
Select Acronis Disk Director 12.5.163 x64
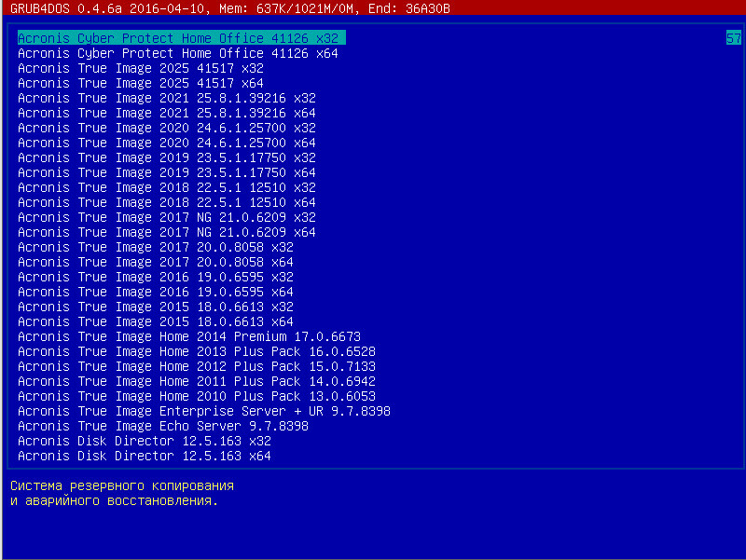pyautogui.click(x=145, y=456)
